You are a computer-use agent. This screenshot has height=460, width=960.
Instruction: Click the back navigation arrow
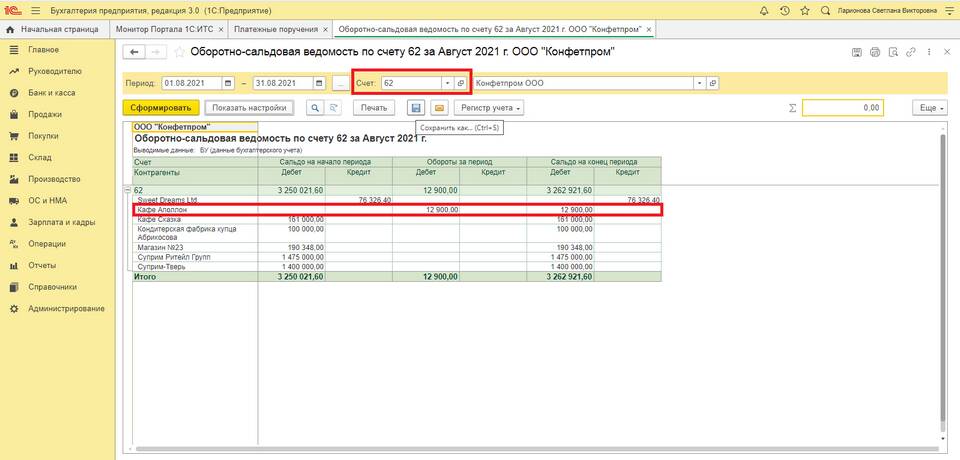point(132,51)
